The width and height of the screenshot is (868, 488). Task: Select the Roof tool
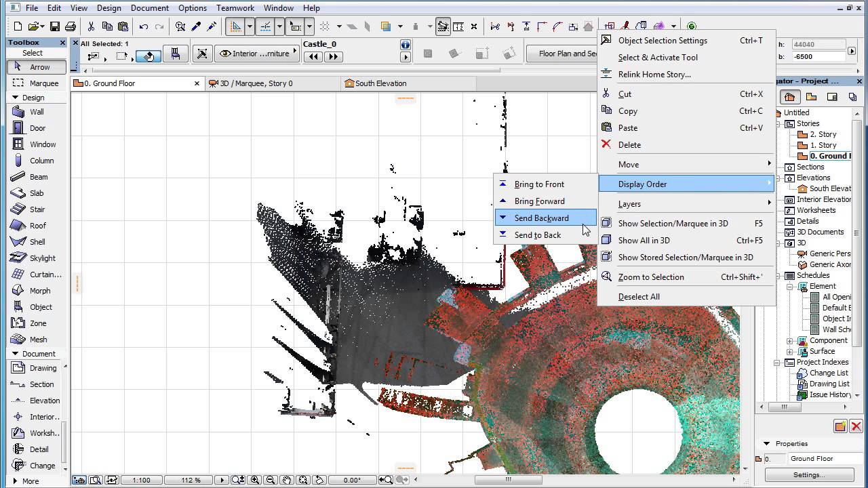(x=37, y=226)
